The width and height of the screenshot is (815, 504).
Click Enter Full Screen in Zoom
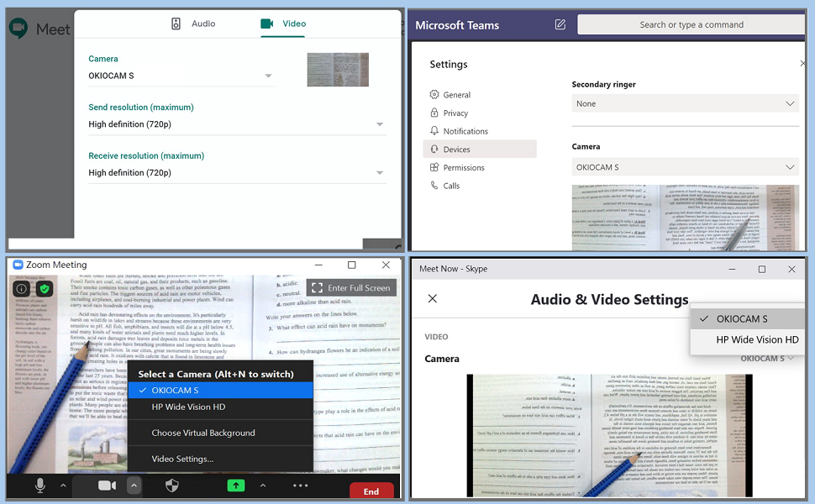click(351, 288)
